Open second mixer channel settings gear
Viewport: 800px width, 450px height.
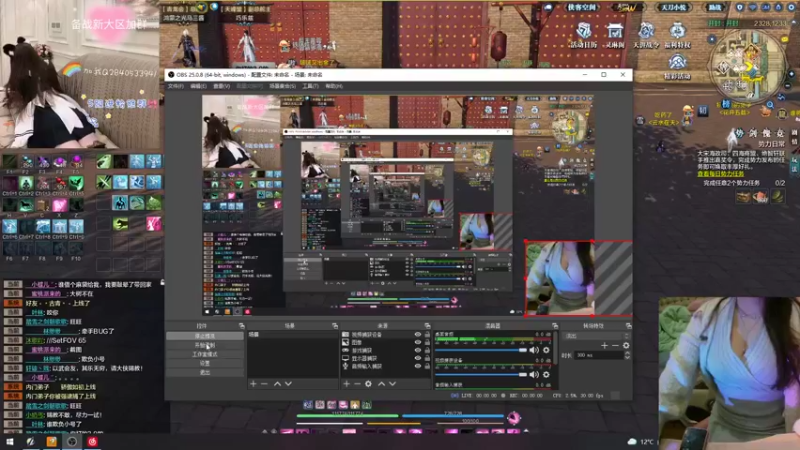click(x=546, y=374)
